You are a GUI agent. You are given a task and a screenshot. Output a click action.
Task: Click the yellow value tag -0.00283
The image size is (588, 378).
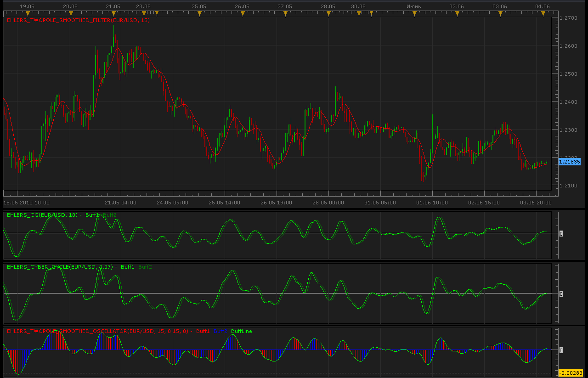(x=570, y=373)
